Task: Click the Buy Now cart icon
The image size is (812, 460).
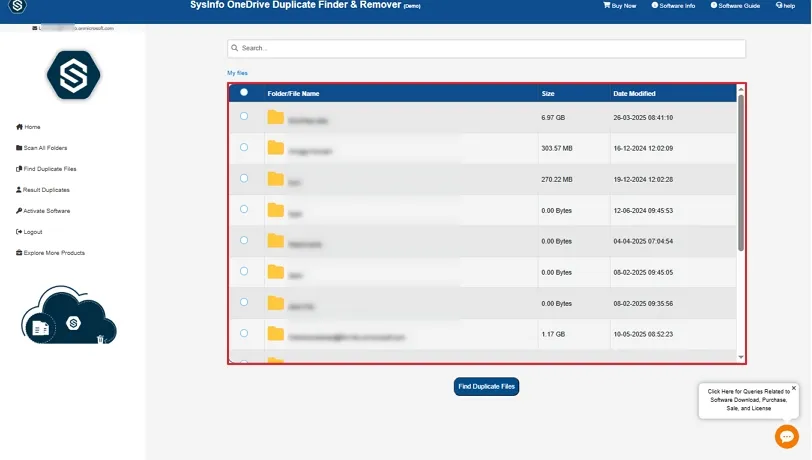Action: coord(607,6)
